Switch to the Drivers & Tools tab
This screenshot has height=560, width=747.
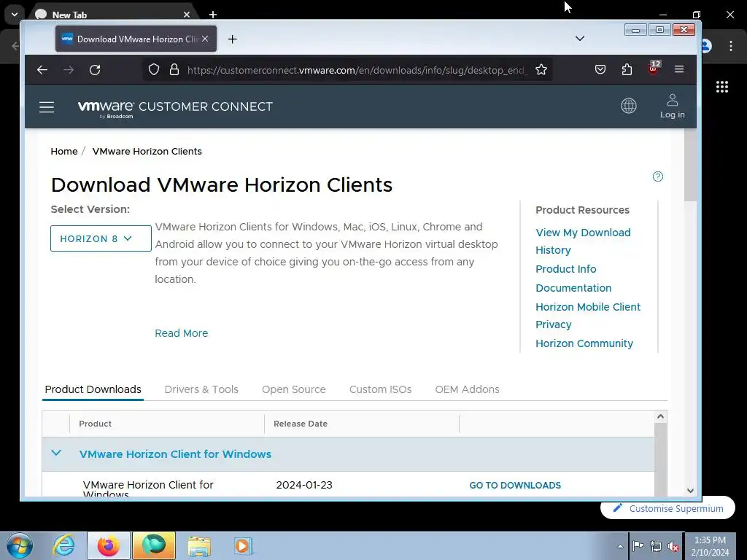pyautogui.click(x=201, y=389)
